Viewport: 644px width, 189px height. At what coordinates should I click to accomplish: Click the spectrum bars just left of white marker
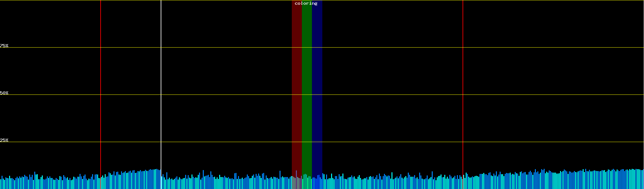157,179
